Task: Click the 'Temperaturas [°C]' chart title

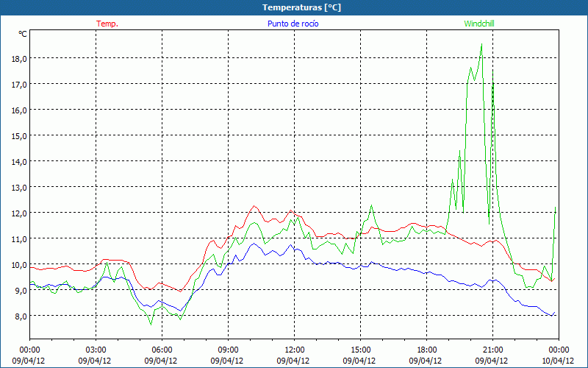Action: tap(301, 7)
